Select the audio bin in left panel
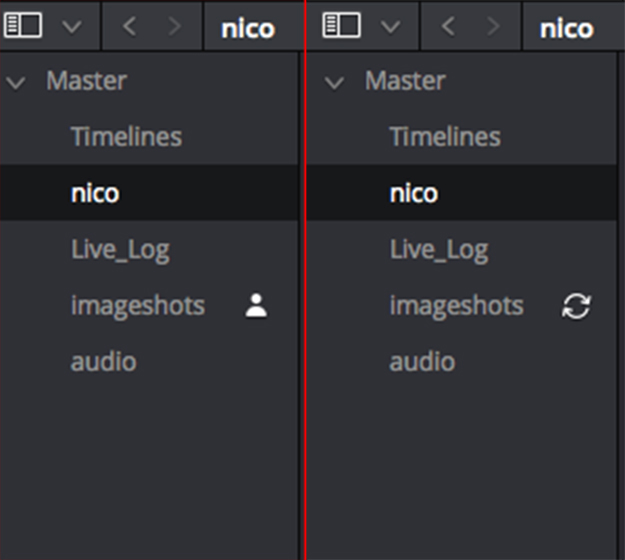 click(x=103, y=361)
